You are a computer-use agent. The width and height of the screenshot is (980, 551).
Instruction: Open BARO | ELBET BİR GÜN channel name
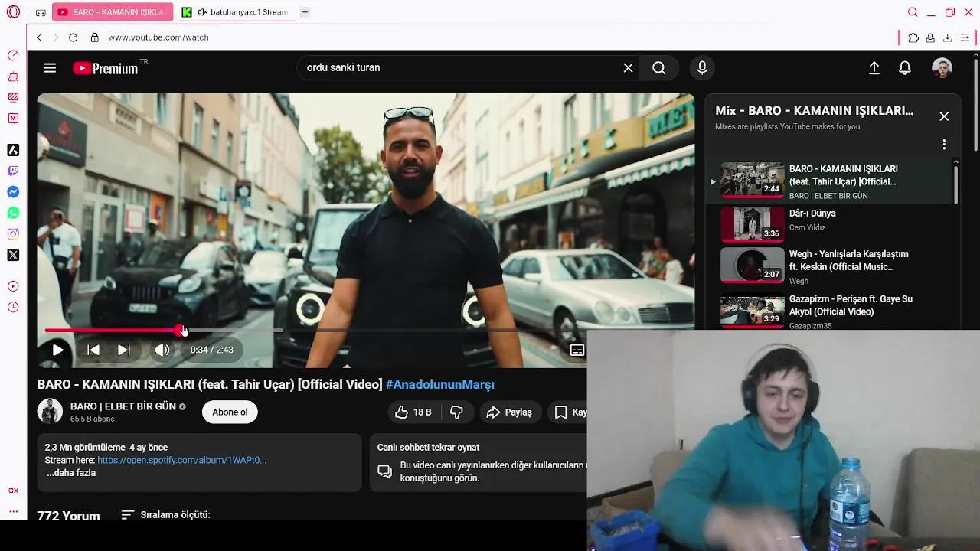[123, 406]
